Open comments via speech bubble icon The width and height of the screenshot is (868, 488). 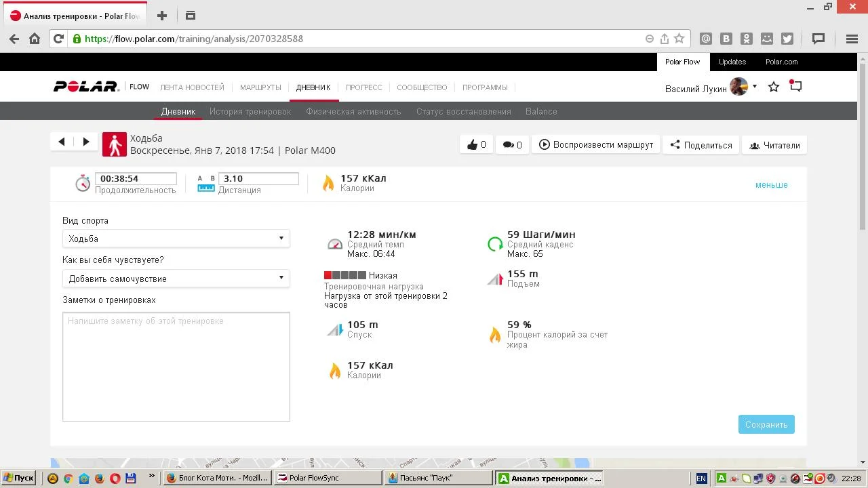pyautogui.click(x=507, y=145)
